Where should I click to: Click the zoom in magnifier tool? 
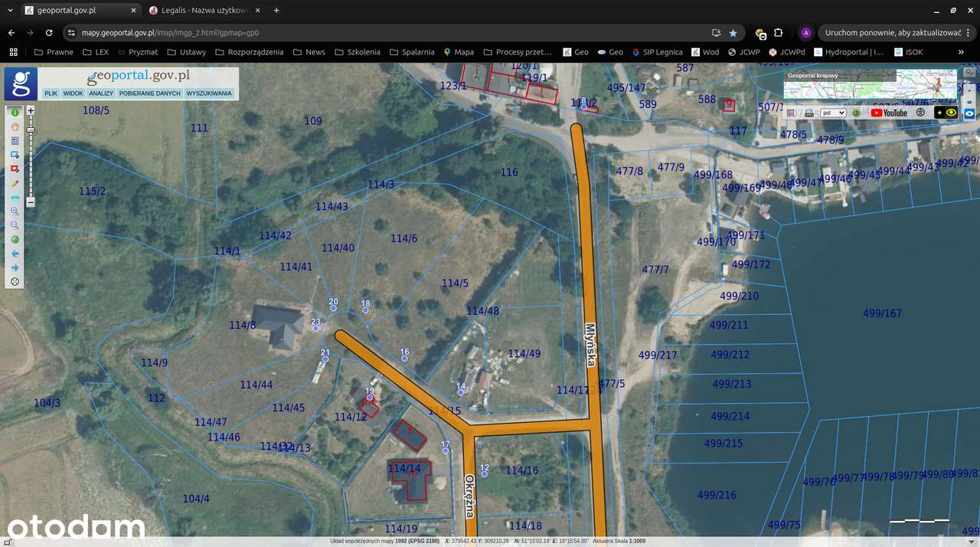tap(15, 211)
